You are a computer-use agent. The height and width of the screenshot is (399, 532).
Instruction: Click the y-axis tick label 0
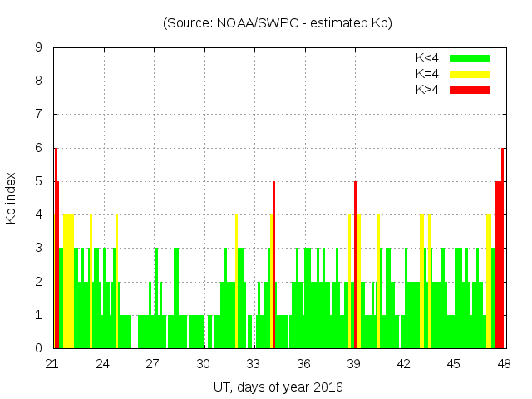pos(38,348)
